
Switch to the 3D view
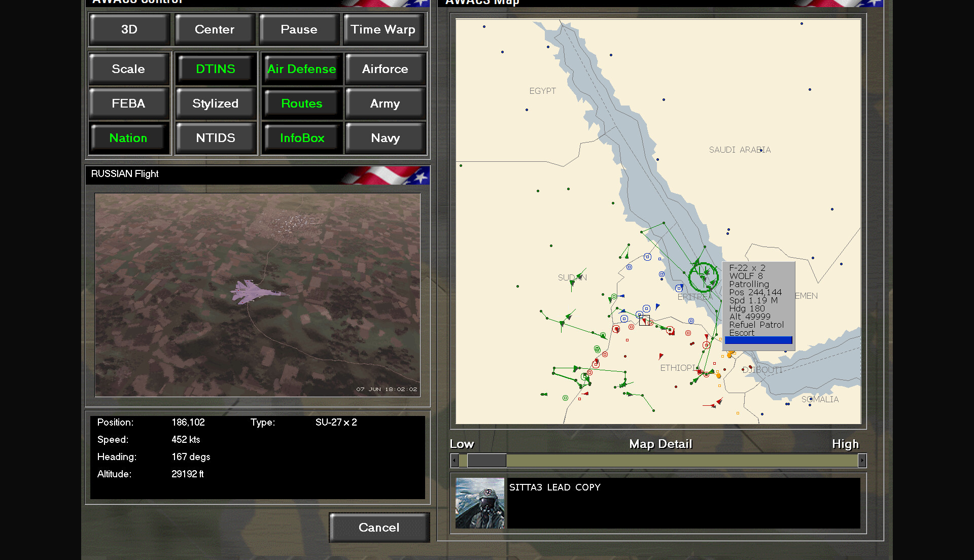coord(129,29)
